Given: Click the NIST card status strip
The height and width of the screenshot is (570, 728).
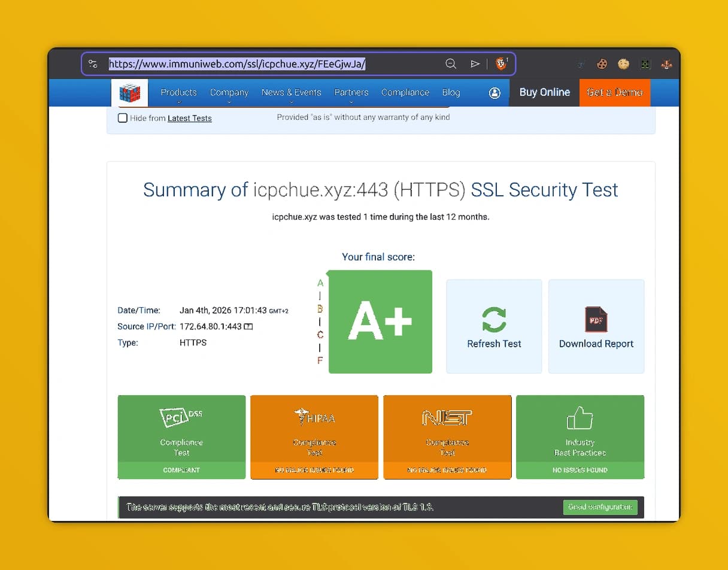Looking at the screenshot, I should coord(447,471).
